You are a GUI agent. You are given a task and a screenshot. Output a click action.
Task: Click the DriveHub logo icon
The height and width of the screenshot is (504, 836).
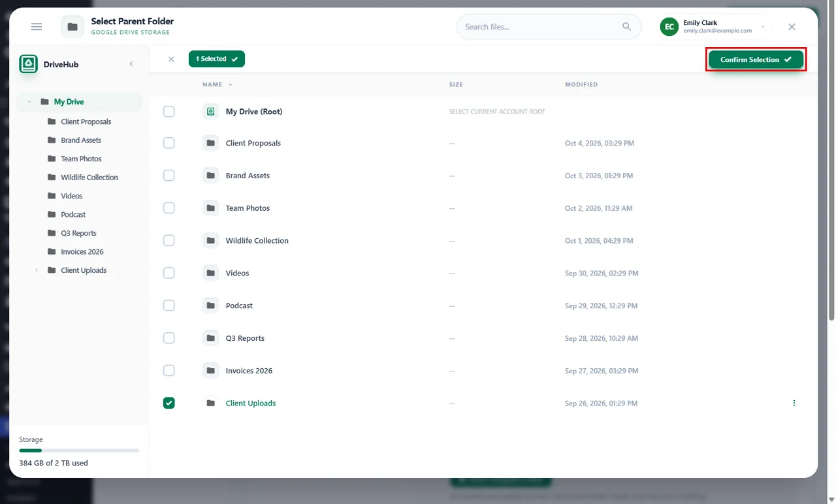point(29,64)
